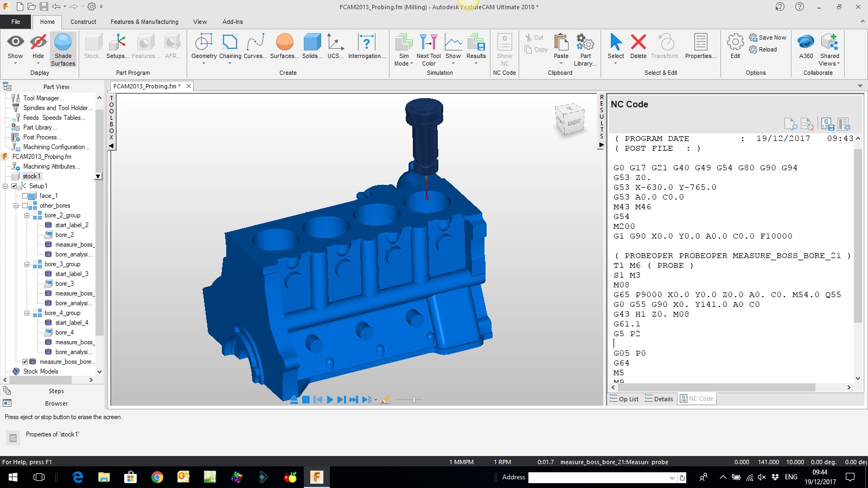Open the Surfaces tool

[x=284, y=46]
